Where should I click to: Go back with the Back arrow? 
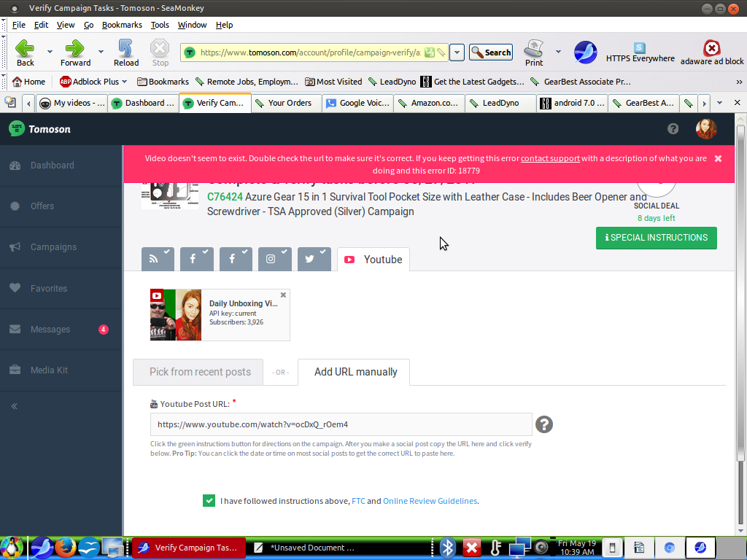(x=26, y=52)
